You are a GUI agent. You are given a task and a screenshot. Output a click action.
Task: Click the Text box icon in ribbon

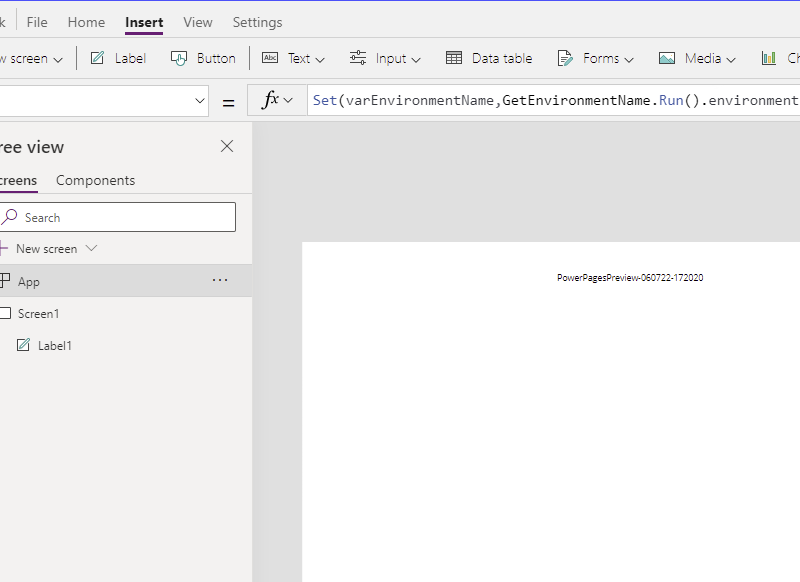[x=270, y=58]
